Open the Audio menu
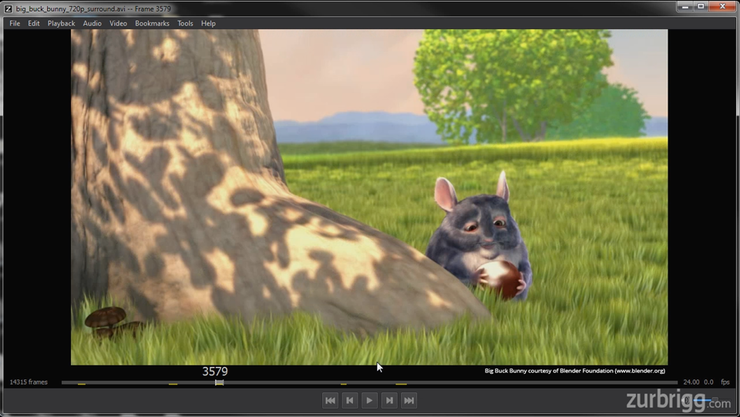 (92, 23)
